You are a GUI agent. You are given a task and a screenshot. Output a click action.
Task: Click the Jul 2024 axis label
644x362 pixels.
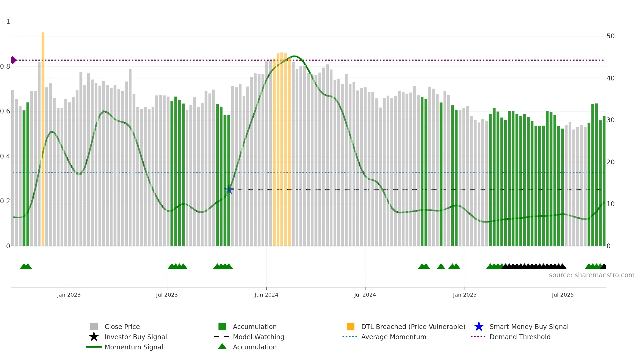(365, 295)
